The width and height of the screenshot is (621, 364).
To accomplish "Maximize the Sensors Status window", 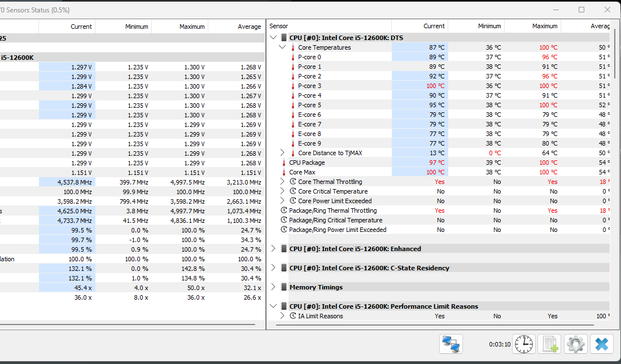I will (x=581, y=10).
